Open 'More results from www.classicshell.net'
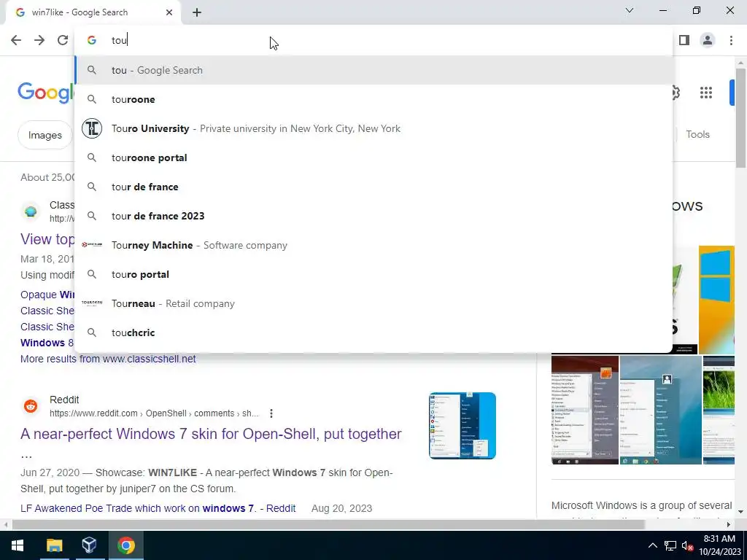Viewport: 747px width, 560px height. (108, 359)
